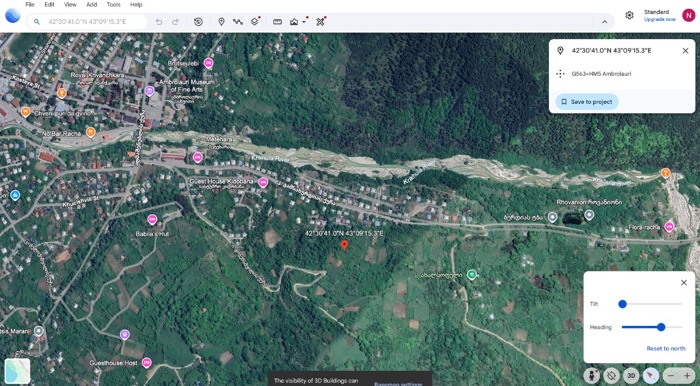Image resolution: width=700 pixels, height=386 pixels.
Task: Click the undo arrow in toolbar
Action: pyautogui.click(x=158, y=22)
